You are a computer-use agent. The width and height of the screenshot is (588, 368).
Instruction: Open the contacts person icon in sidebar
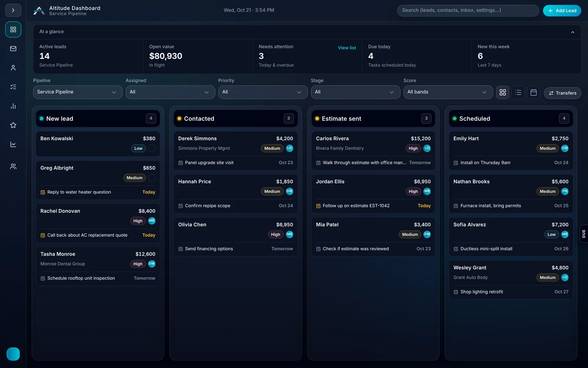[x=13, y=68]
